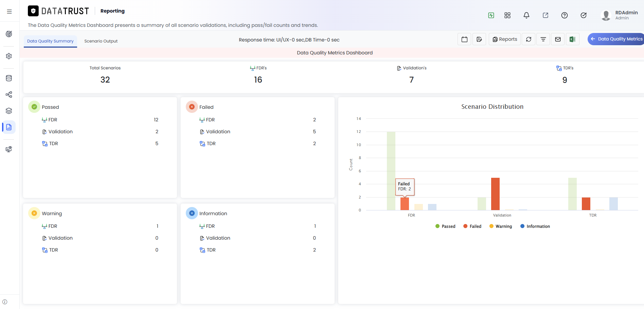Select the Data Quality Summary tab
The height and width of the screenshot is (309, 644).
pos(50,41)
